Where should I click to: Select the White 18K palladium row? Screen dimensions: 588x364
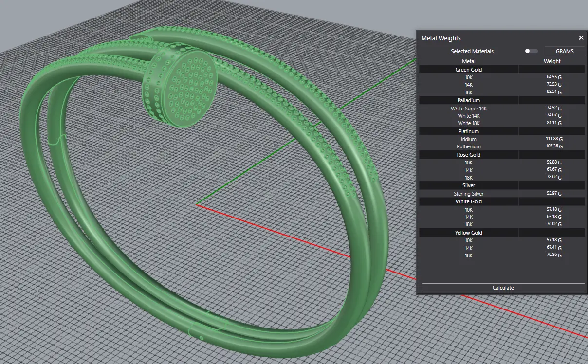tap(502, 123)
